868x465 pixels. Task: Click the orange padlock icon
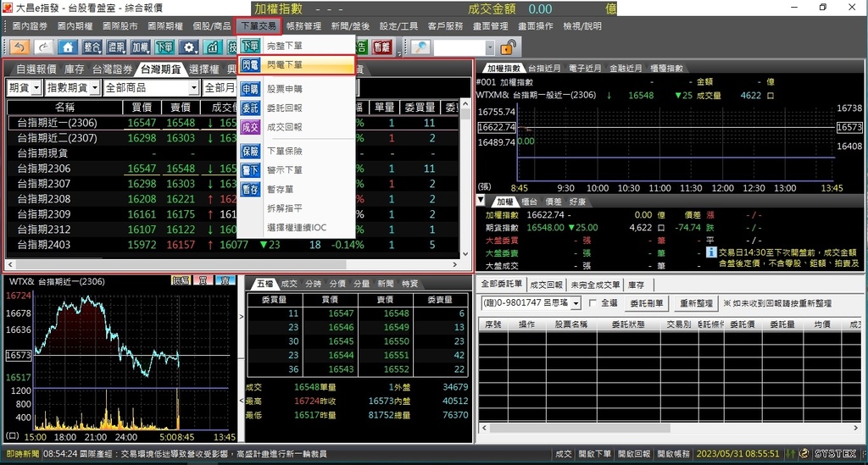(x=507, y=47)
